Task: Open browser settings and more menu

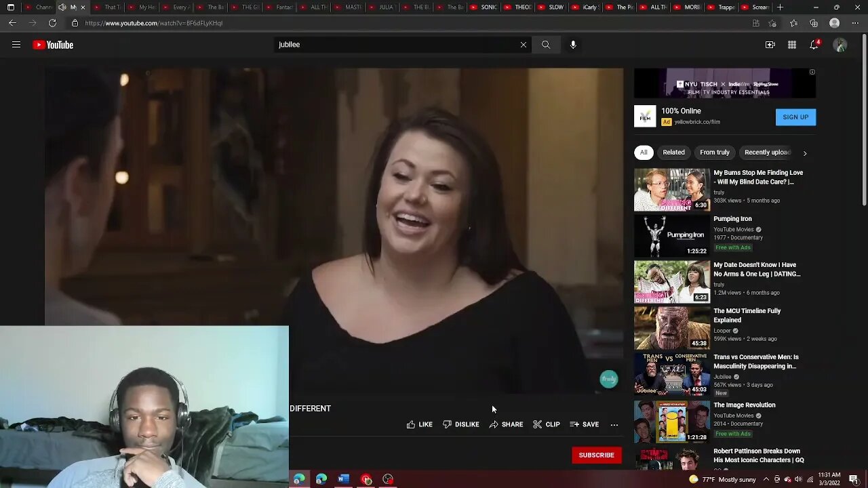Action: point(854,23)
